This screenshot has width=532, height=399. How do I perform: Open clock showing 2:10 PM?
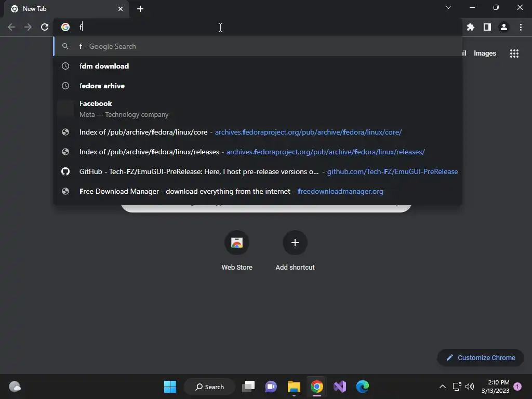[x=495, y=387]
